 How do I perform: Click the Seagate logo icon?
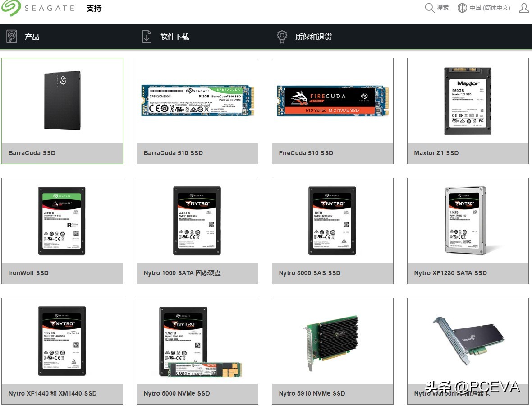[x=11, y=8]
